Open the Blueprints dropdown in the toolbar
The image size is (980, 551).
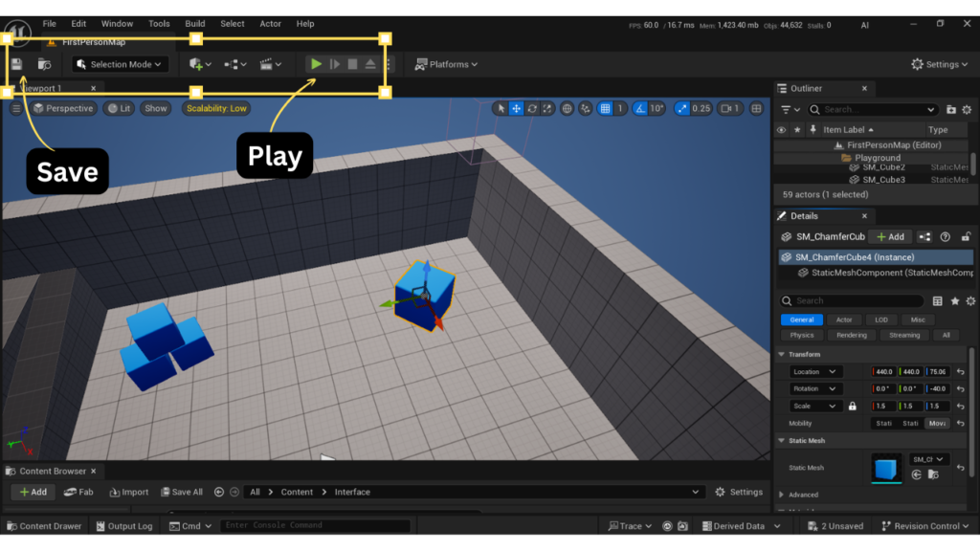[x=235, y=64]
